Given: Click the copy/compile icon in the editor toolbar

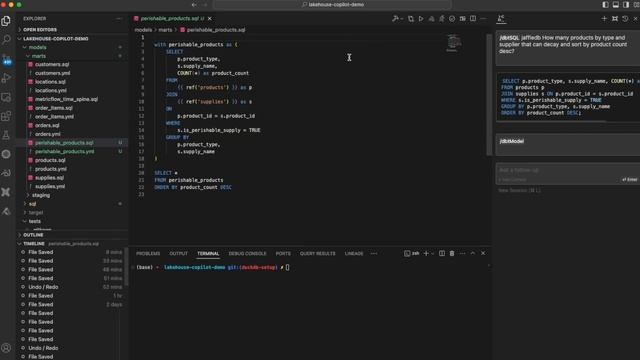Looking at the screenshot, I should click(x=411, y=18).
